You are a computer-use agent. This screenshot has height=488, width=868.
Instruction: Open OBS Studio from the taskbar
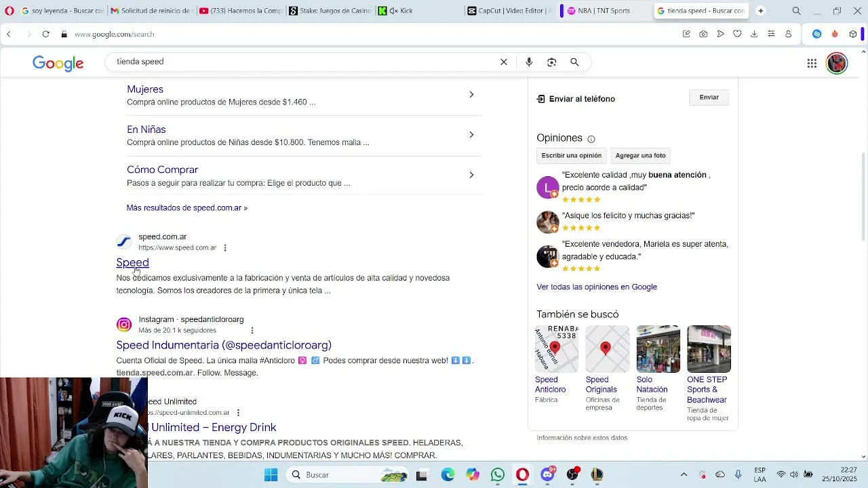point(573,474)
